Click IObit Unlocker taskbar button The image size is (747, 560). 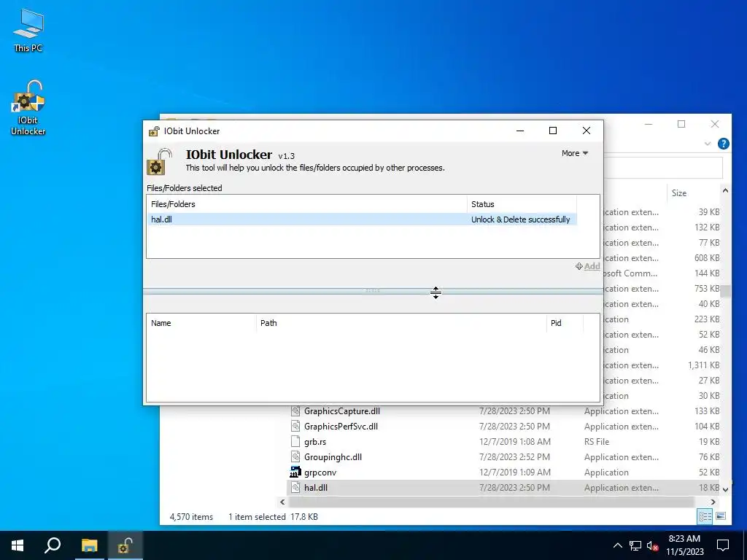click(125, 545)
